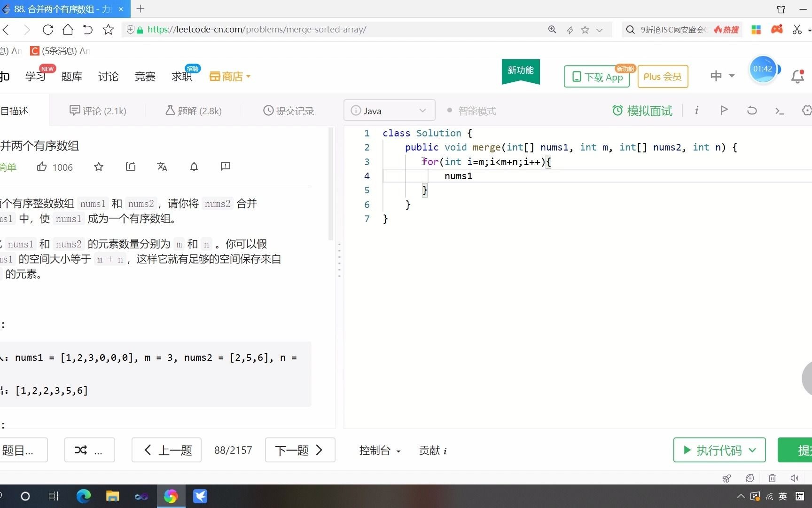Open the 01:42 timer avatar circle
The width and height of the screenshot is (812, 508).
pos(763,70)
